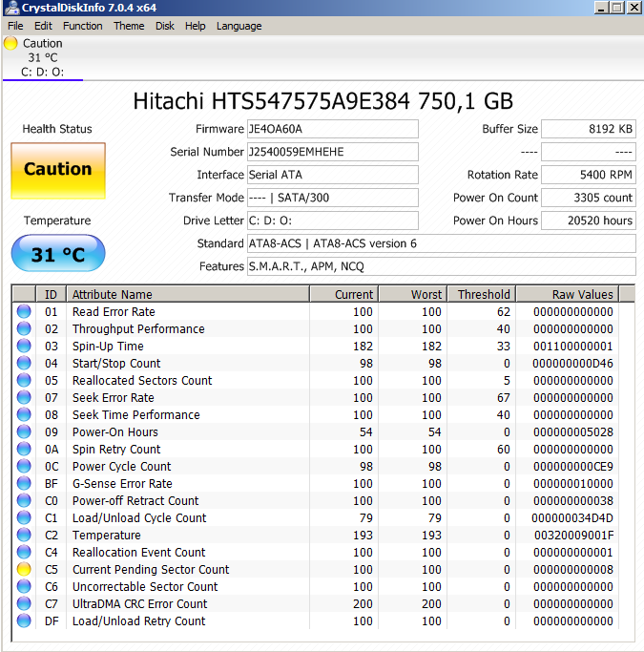The image size is (644, 652).
Task: Click the UltraDMA CRC Error Count name
Action: pos(139,603)
